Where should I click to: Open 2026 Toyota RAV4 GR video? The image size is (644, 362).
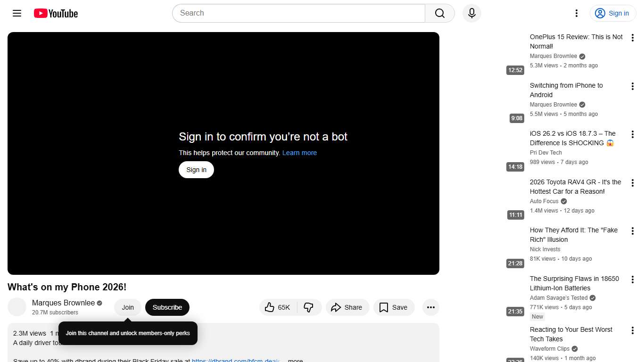point(575,187)
